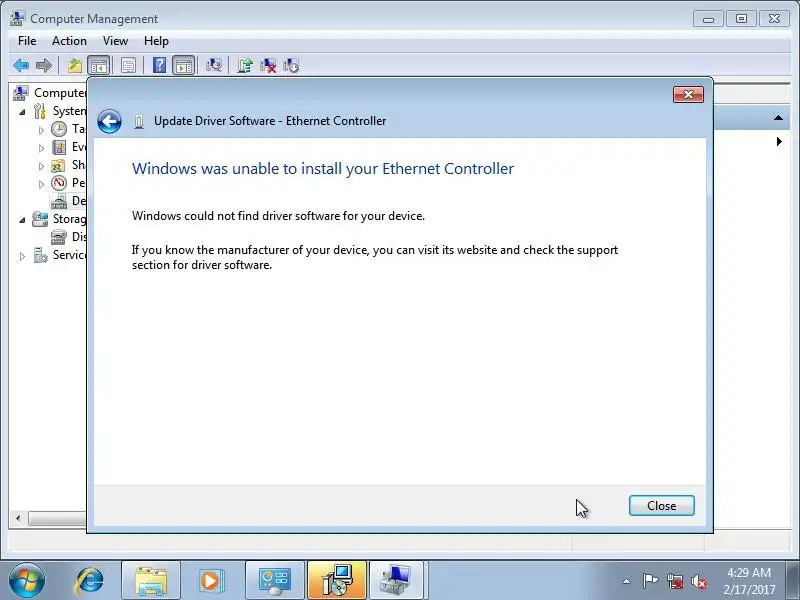Expand the Shared Folders tree node
The width and height of the screenshot is (800, 600).
(x=41, y=166)
